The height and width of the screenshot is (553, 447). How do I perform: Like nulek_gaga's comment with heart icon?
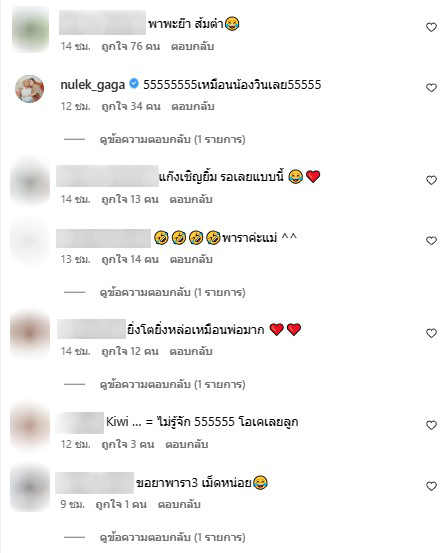tap(431, 87)
